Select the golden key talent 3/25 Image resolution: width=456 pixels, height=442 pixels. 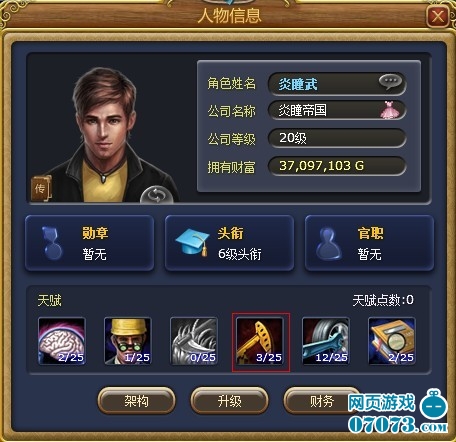260,341
